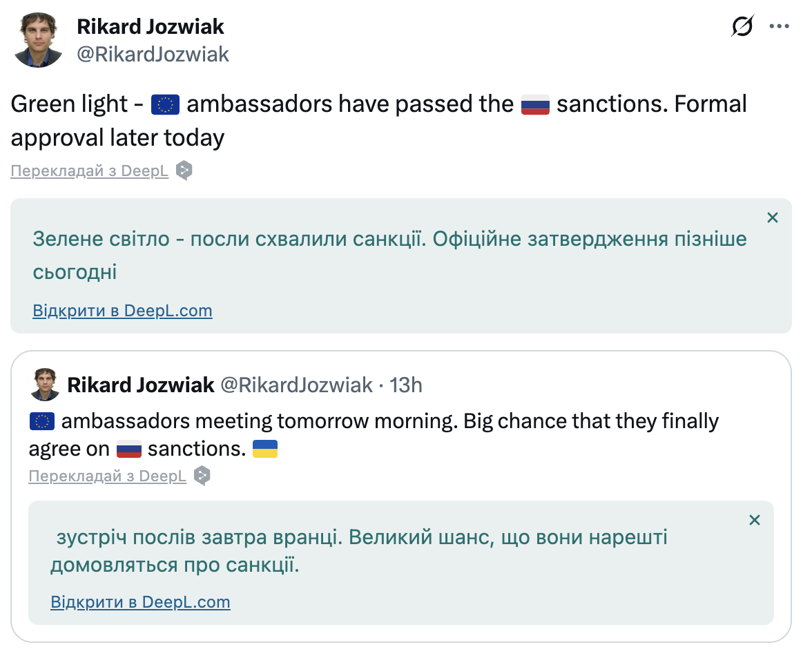Click the Ukrainian flag emoji in quoted tweet

pyautogui.click(x=265, y=449)
